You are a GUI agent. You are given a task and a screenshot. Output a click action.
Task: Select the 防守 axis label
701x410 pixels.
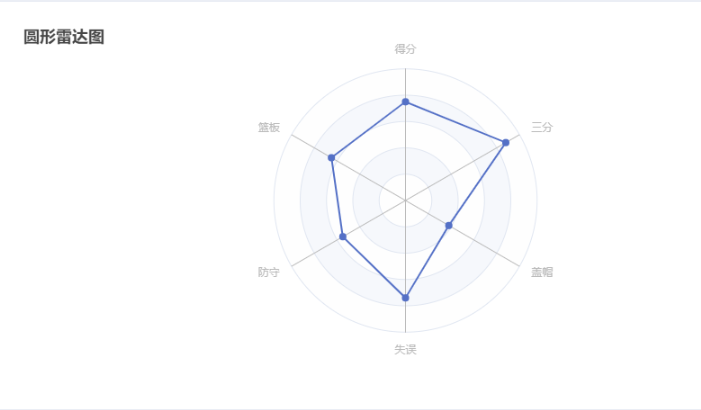[269, 272]
